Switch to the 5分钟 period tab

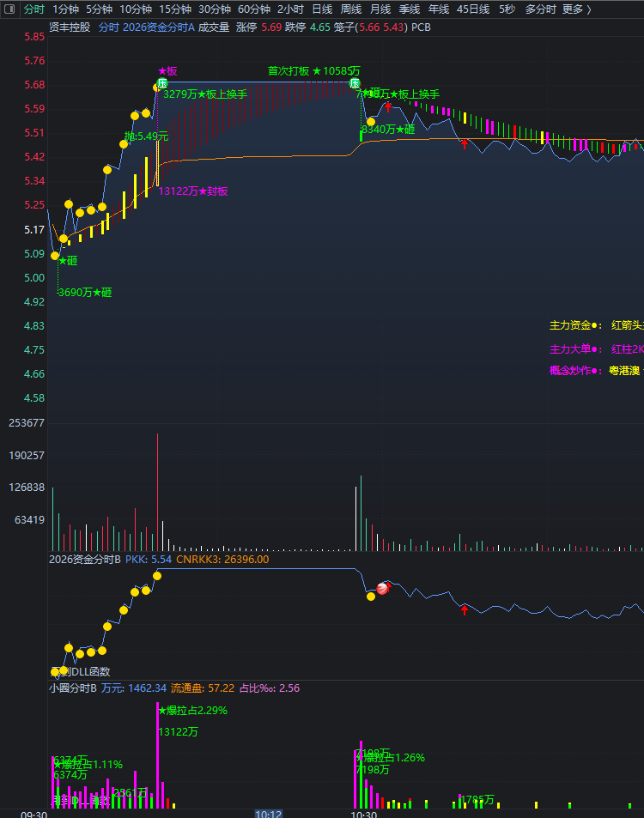click(x=99, y=9)
